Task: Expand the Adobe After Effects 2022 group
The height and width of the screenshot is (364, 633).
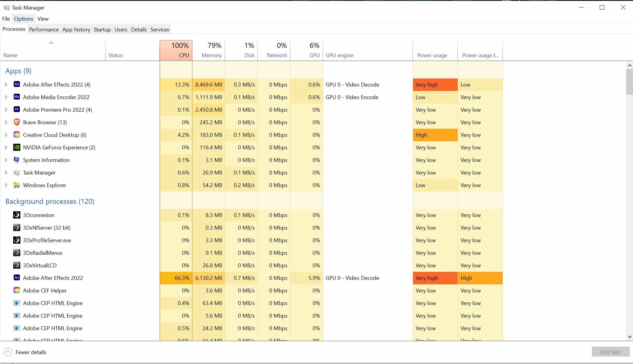Action: tap(6, 85)
